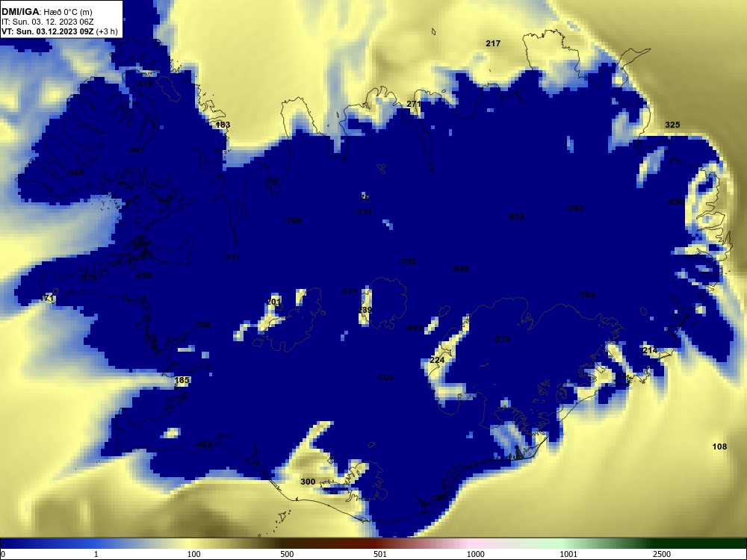747x560 pixels.
Task: Click the -893 value label
Action: [x=414, y=328]
